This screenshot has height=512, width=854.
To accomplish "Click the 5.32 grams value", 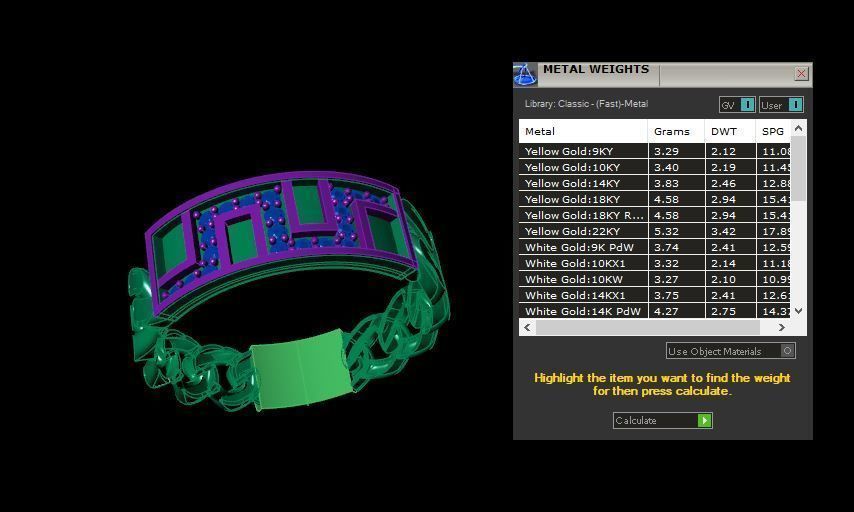I will click(x=666, y=231).
